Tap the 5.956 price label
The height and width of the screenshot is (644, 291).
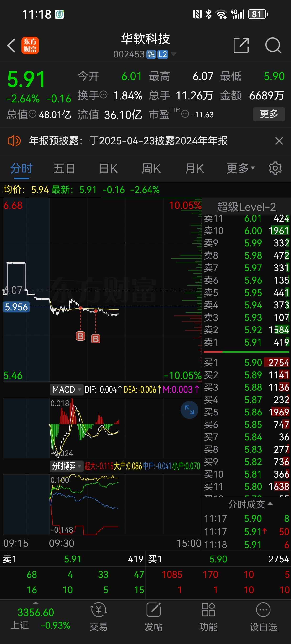click(x=16, y=307)
